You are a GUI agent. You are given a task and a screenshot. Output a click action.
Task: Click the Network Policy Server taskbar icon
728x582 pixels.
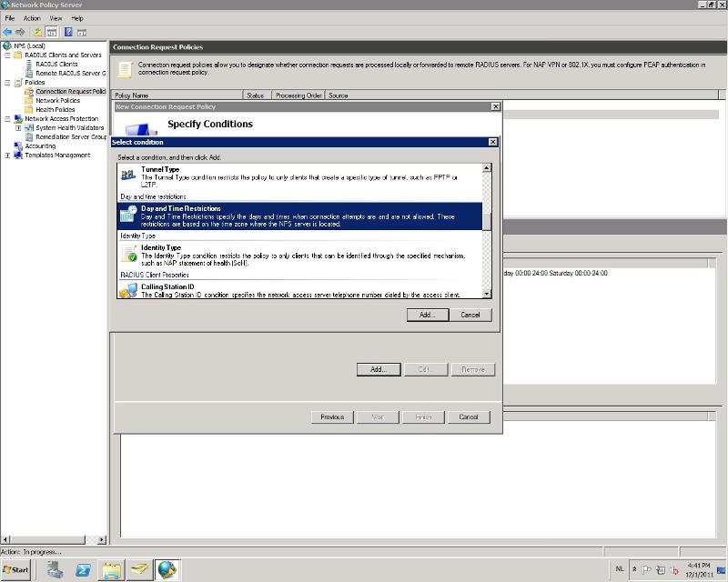(167, 569)
